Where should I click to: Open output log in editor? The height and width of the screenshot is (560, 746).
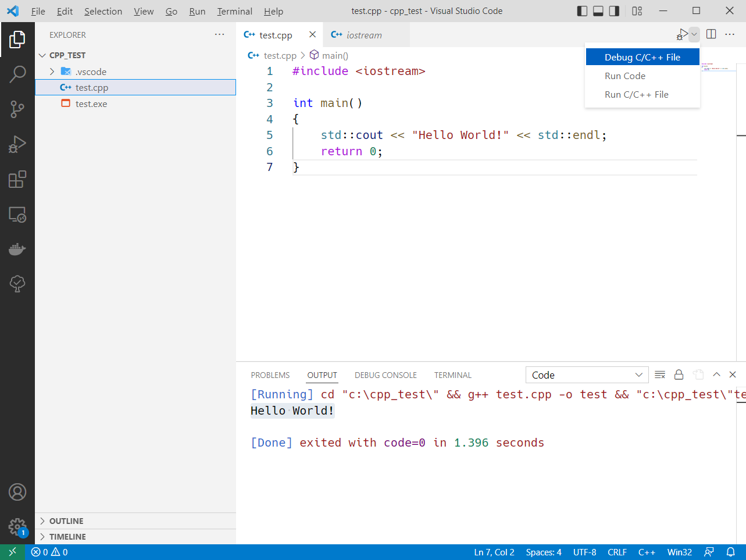[x=698, y=375]
